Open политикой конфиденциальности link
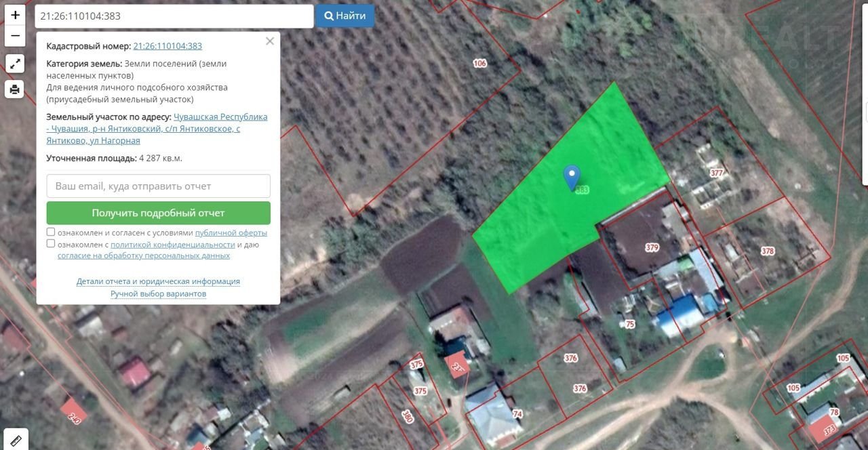The image size is (868, 450). 172,245
